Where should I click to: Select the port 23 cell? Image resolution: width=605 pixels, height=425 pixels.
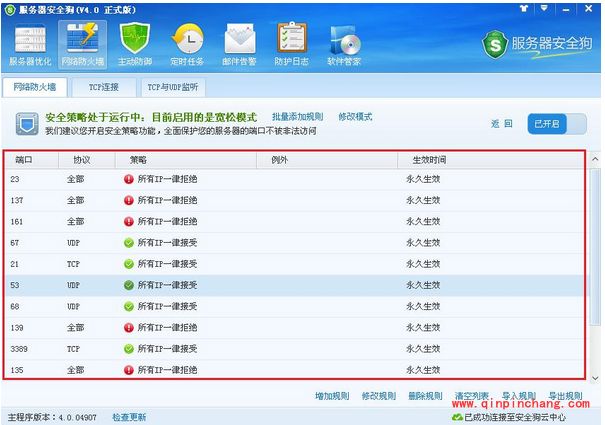click(15, 179)
